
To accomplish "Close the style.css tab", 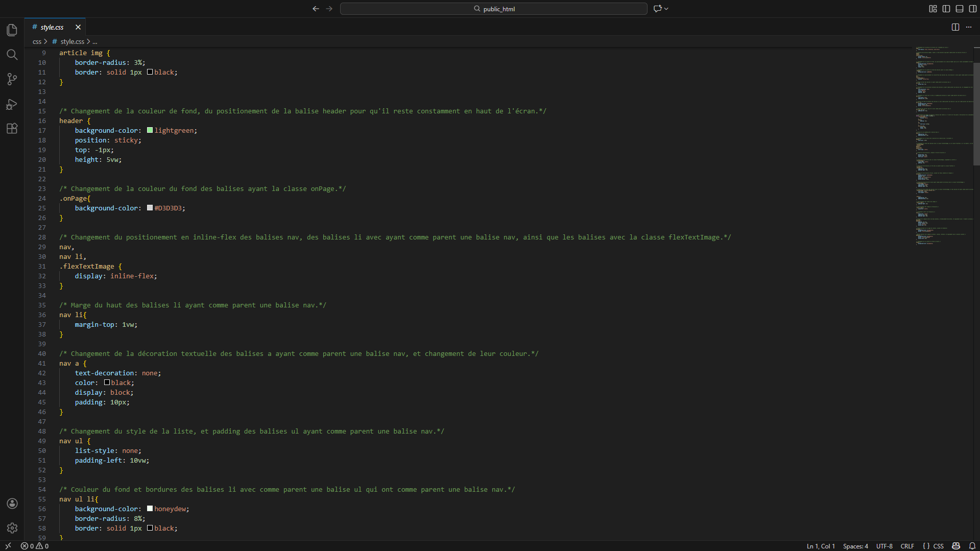I will point(78,27).
